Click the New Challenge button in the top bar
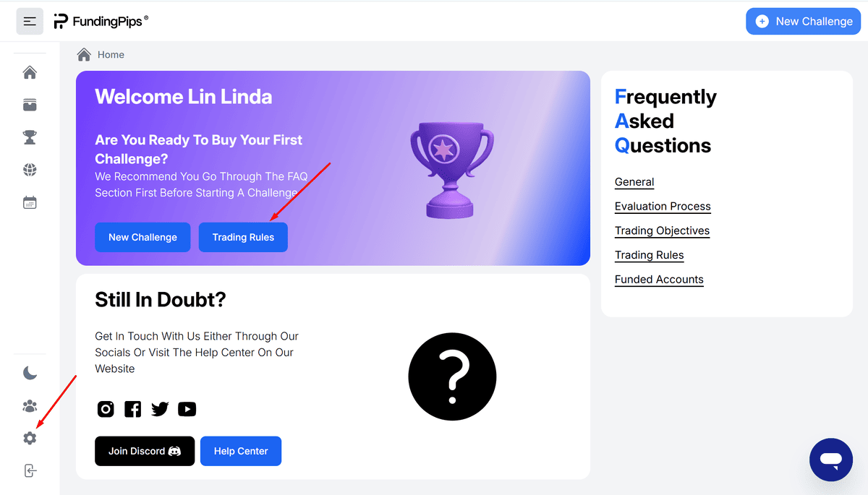The height and width of the screenshot is (495, 868). tap(803, 22)
